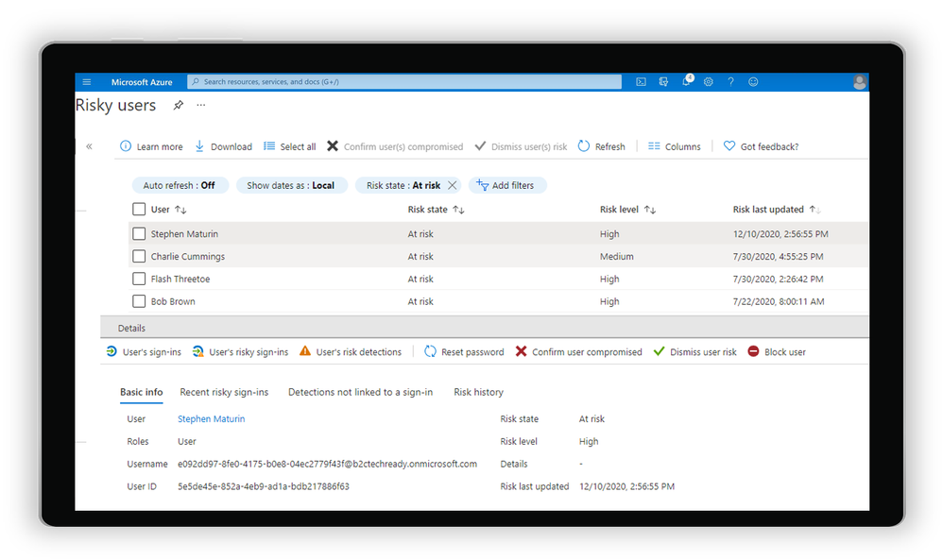
Task: Click Select all in toolbar
Action: tap(289, 146)
